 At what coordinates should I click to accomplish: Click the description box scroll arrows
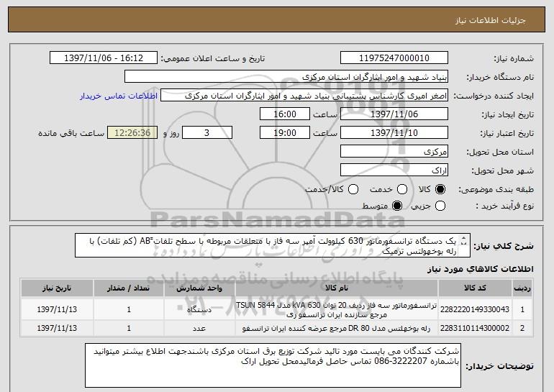464,241
